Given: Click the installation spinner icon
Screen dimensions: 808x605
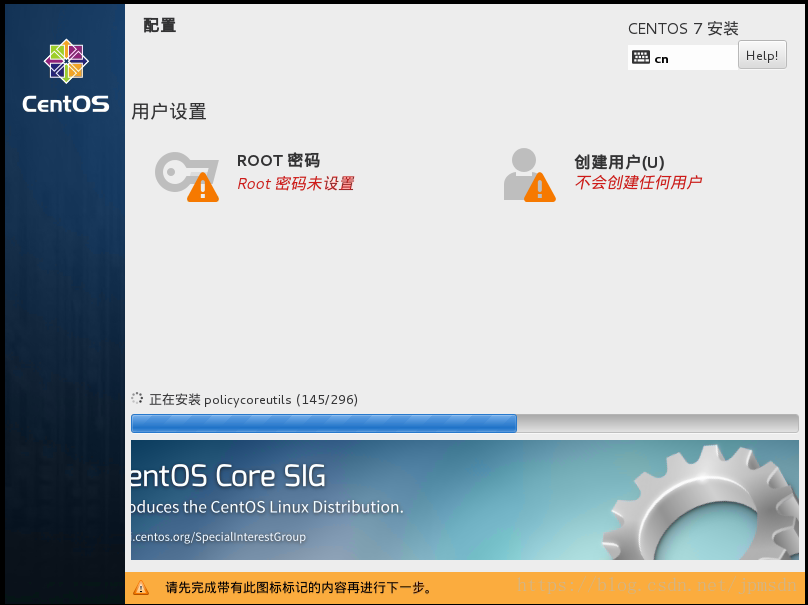Looking at the screenshot, I should coord(137,398).
